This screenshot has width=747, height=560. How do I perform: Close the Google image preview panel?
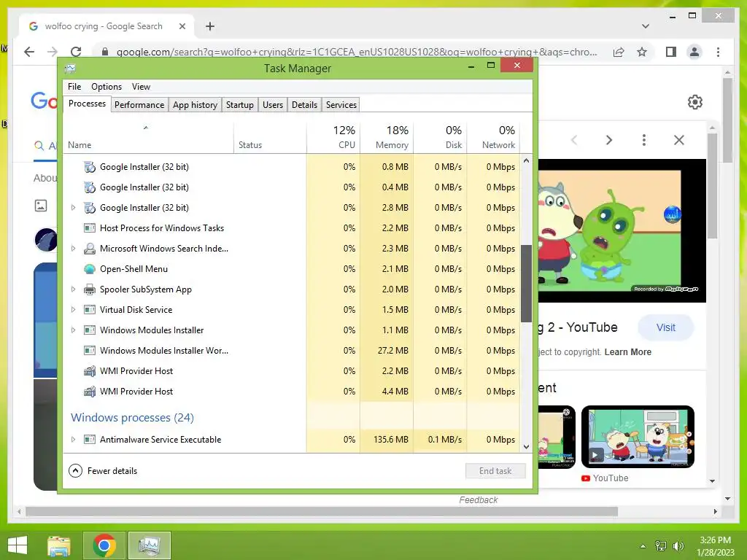[x=679, y=140]
